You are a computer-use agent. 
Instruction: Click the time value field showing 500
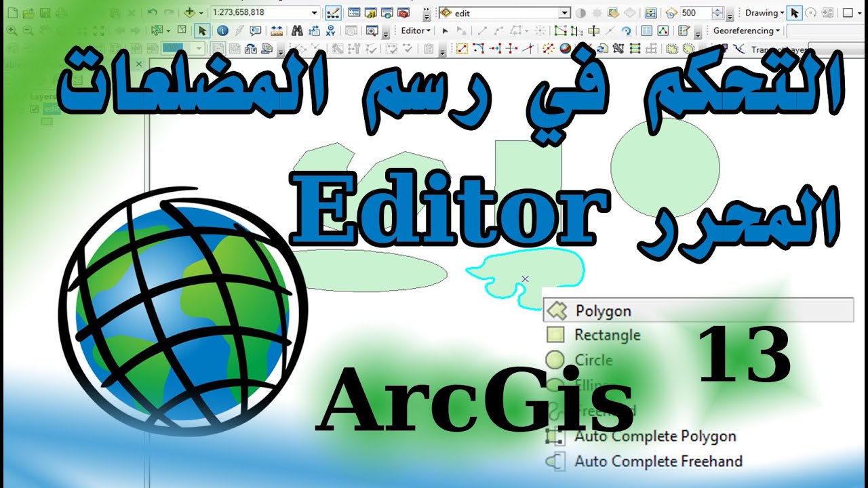696,13
